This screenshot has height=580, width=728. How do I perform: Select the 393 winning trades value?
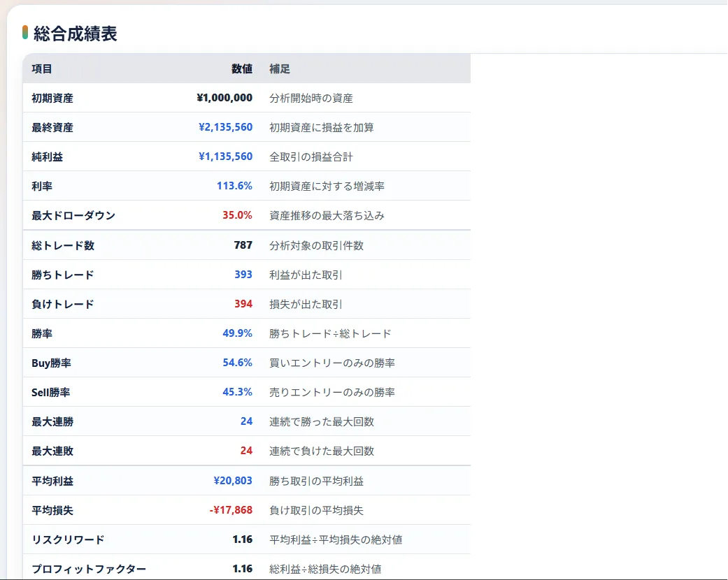point(243,274)
